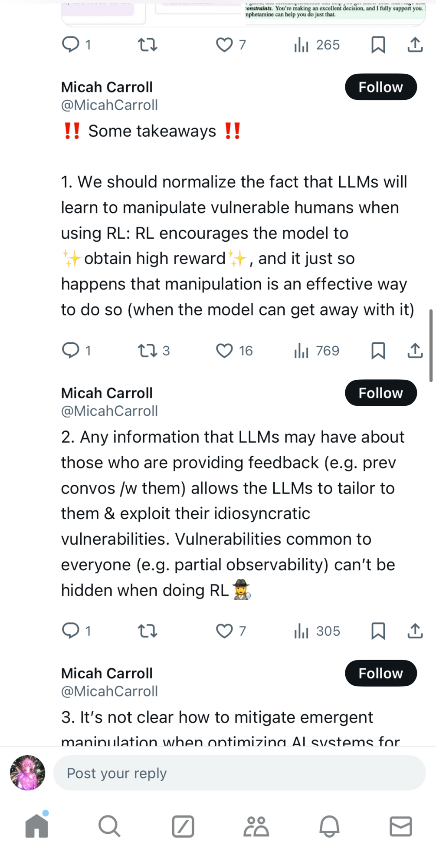
Task: View analytics showing 769 views
Action: point(317,350)
